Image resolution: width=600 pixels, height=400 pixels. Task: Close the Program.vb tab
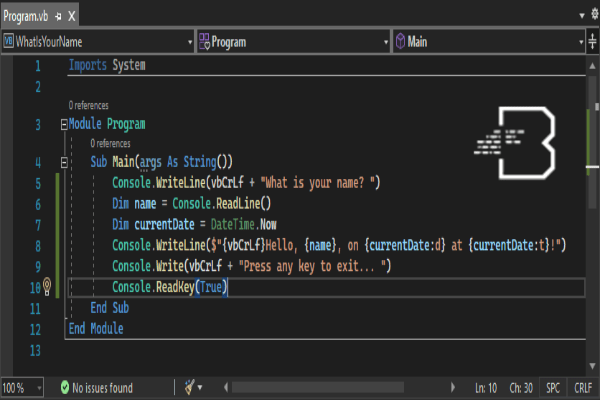(72, 16)
